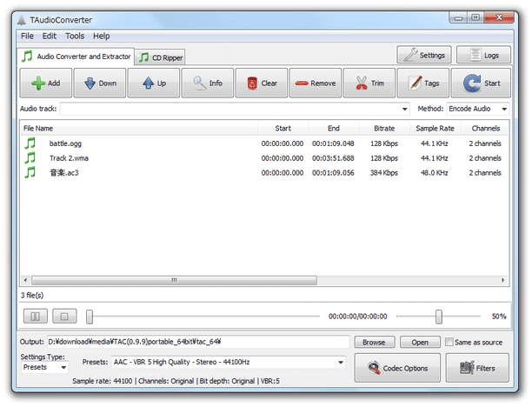532x407 pixels.
Task: Sort by the File Name column header
Action: point(139,129)
